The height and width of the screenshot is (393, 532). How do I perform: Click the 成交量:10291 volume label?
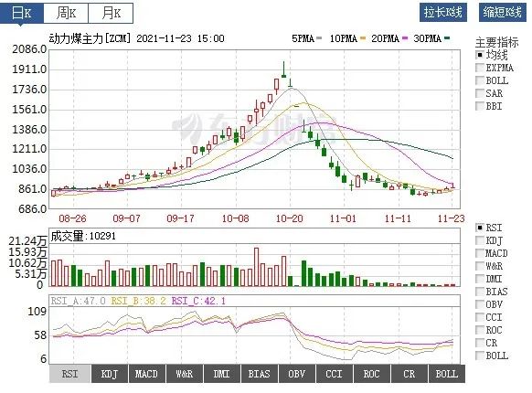[x=83, y=236]
